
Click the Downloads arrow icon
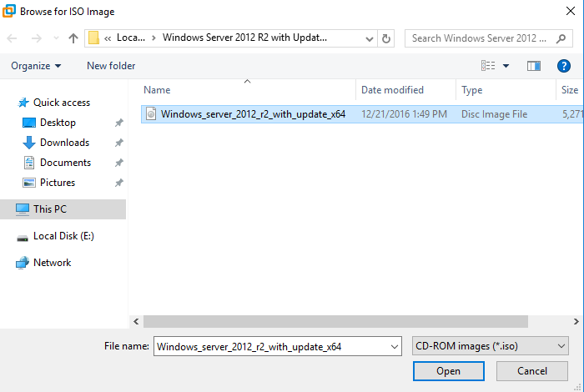click(x=29, y=143)
